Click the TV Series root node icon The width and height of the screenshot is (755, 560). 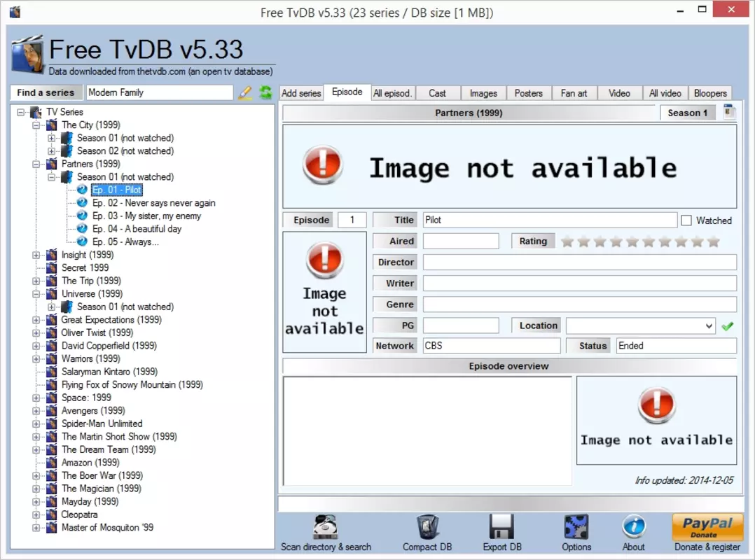pos(36,112)
